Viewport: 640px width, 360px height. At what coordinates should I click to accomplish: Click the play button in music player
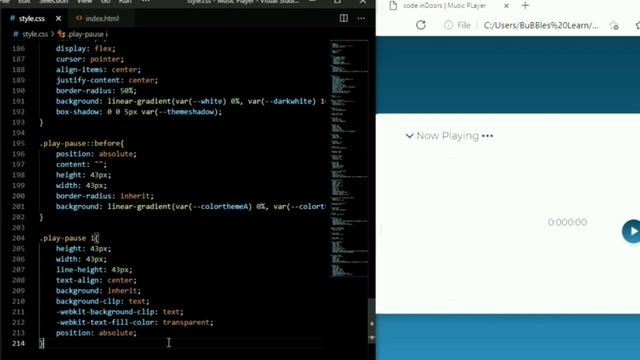(x=631, y=231)
